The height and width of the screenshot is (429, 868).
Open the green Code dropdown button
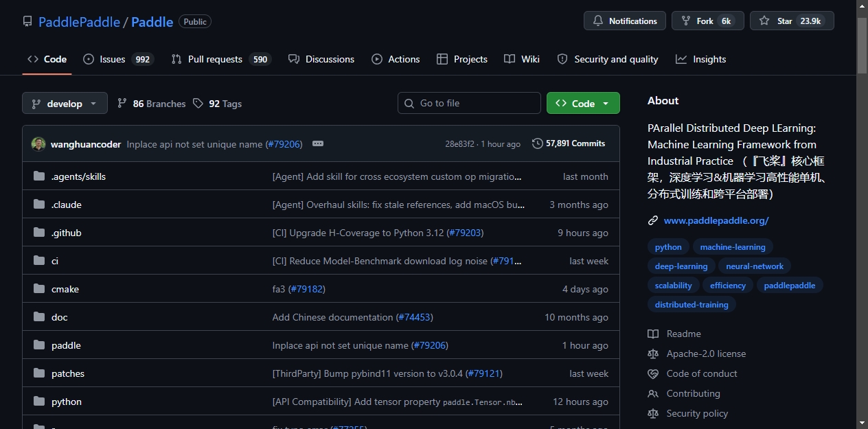pos(583,103)
